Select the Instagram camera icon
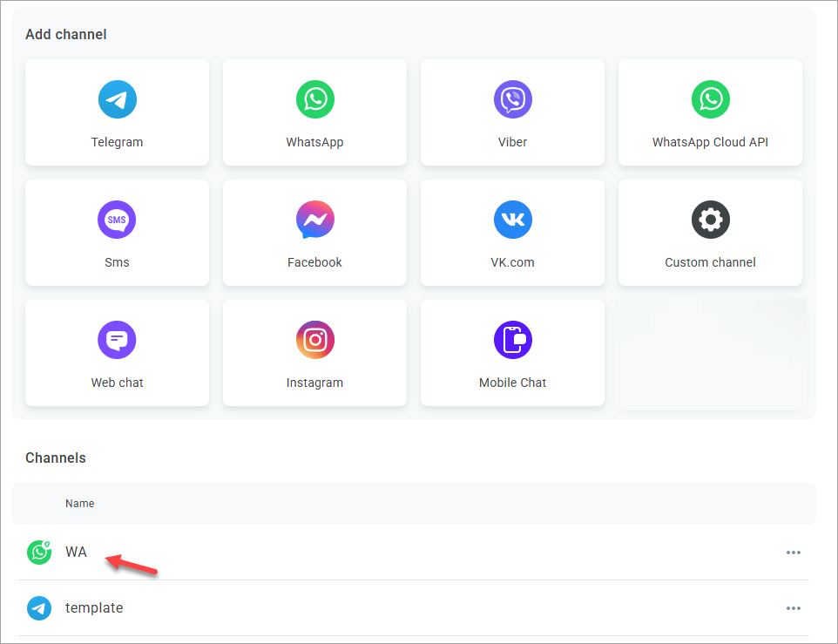 click(314, 340)
